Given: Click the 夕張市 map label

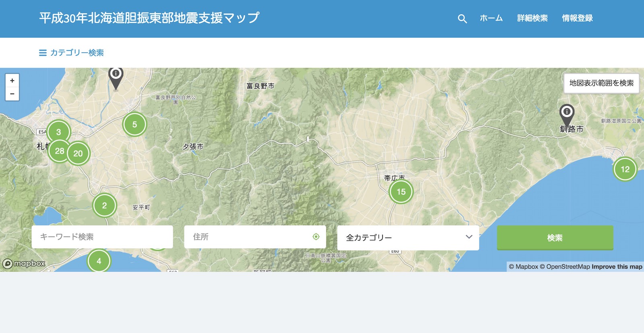Looking at the screenshot, I should click(x=193, y=147).
